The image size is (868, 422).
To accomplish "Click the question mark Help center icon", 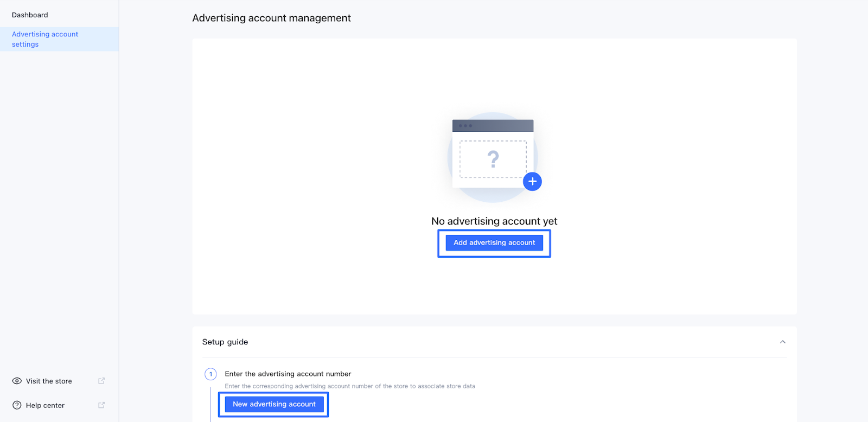I will point(17,405).
